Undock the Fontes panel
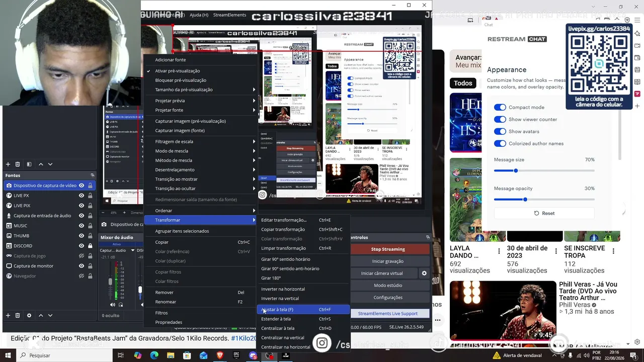 coord(92,175)
